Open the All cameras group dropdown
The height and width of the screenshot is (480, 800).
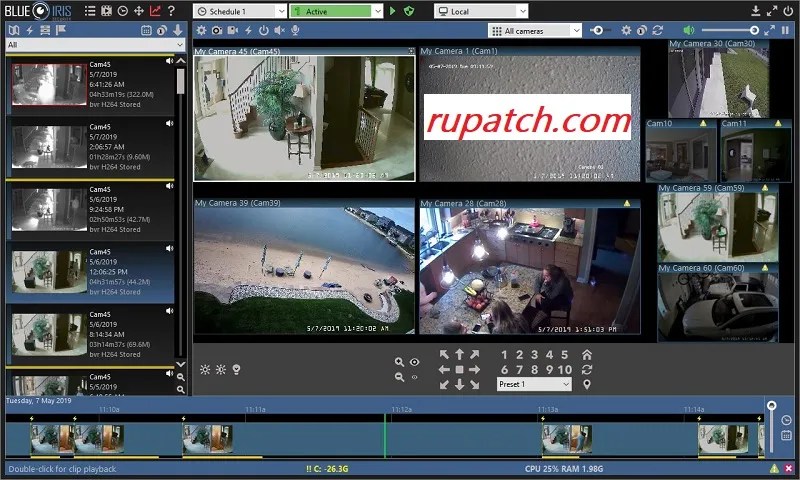pyautogui.click(x=535, y=31)
